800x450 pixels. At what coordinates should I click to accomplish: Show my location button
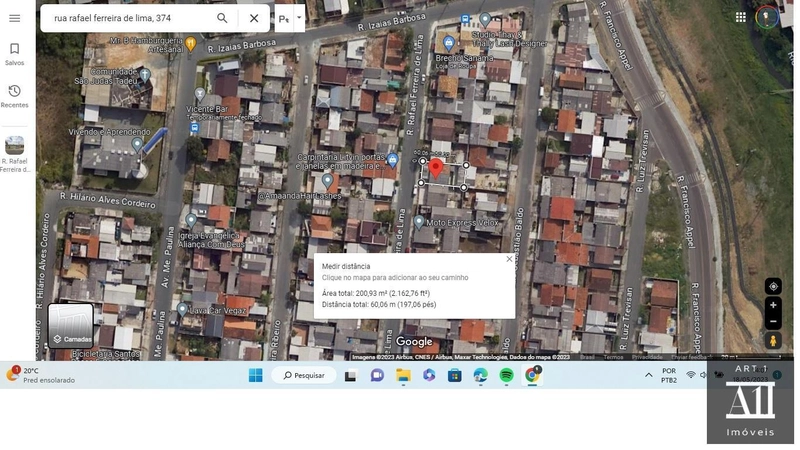click(773, 286)
